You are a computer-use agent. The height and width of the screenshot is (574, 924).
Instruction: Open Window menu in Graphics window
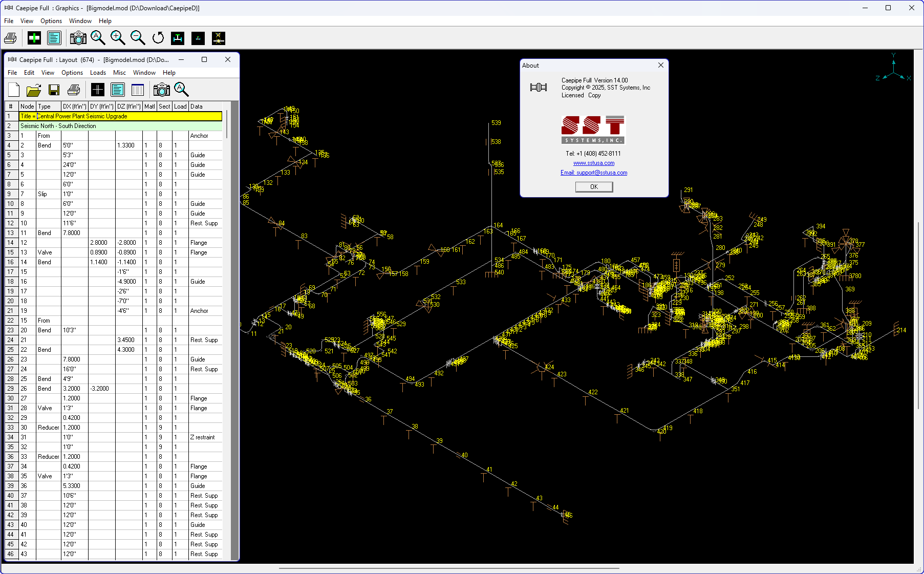click(80, 21)
